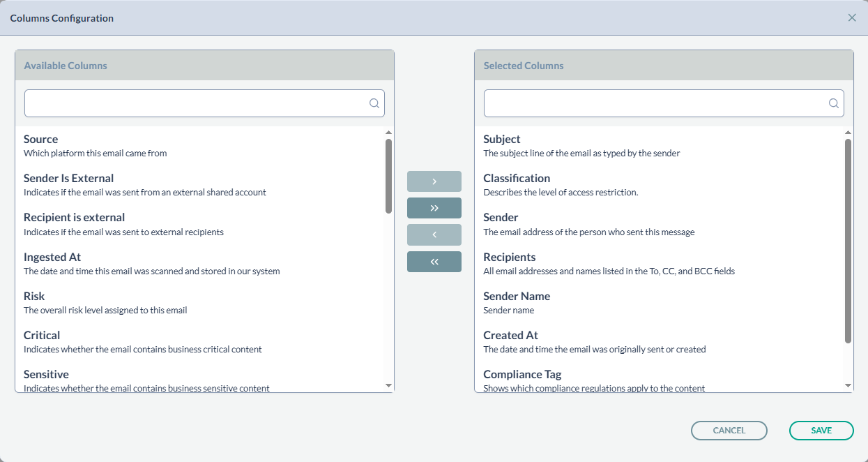Image resolution: width=868 pixels, height=462 pixels.
Task: Focus the Selected Columns search field
Action: 655,103
